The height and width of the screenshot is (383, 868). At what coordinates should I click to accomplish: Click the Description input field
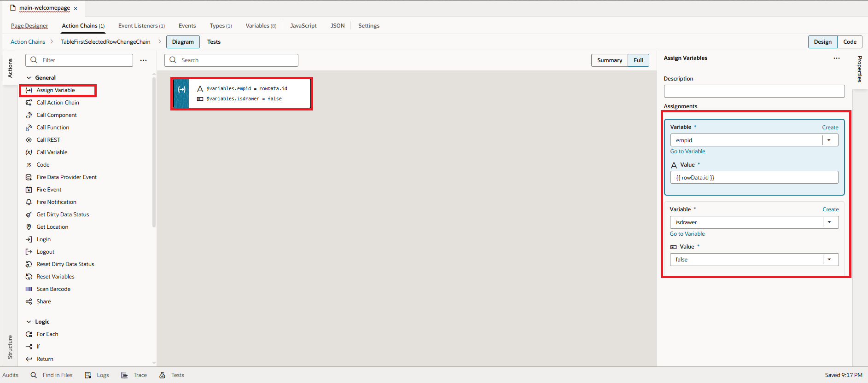coord(754,91)
